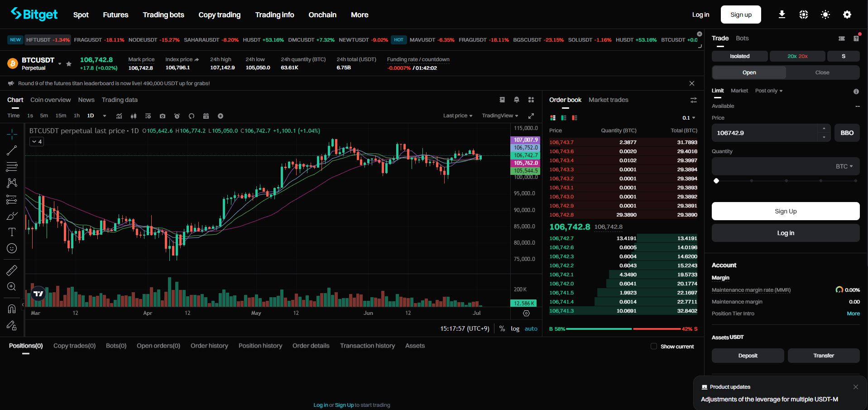This screenshot has width=868, height=410.
Task: Click the plus circle icon in chart toolbar
Action: tap(221, 116)
